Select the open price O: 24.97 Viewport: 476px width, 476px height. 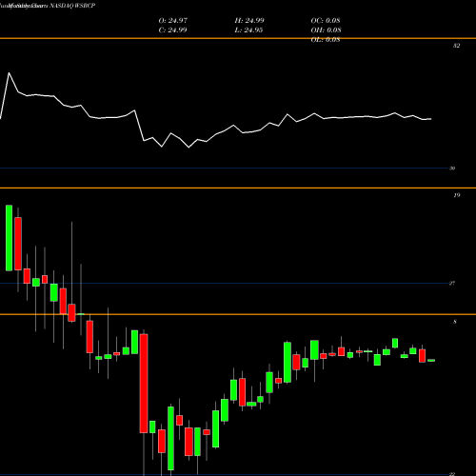173,21
